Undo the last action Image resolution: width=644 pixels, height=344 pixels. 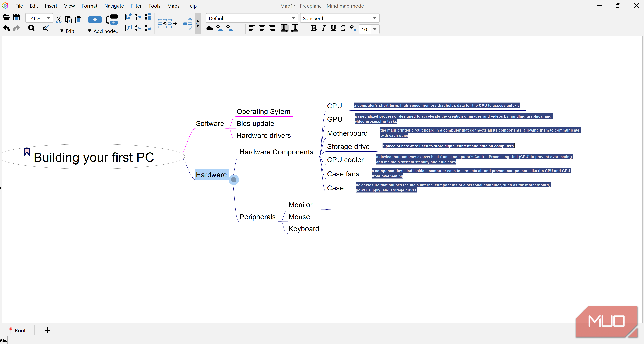point(7,28)
